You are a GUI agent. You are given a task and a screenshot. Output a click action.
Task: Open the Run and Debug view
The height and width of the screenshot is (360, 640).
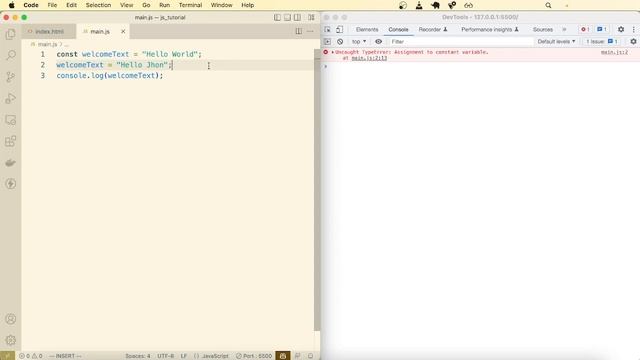tap(11, 98)
